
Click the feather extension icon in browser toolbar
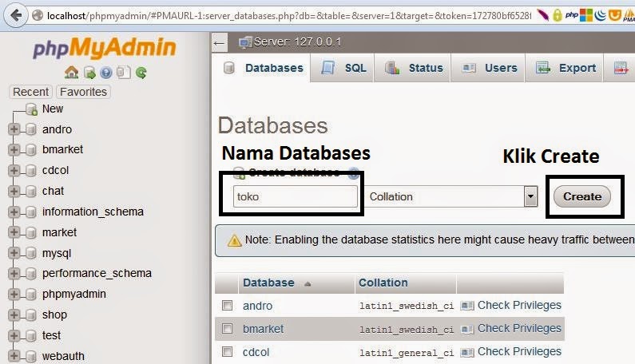[x=542, y=15]
